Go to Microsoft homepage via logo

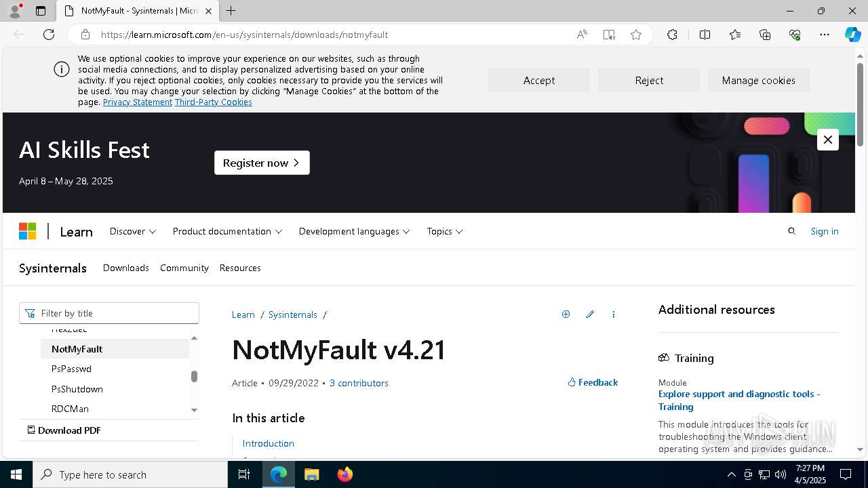point(27,231)
